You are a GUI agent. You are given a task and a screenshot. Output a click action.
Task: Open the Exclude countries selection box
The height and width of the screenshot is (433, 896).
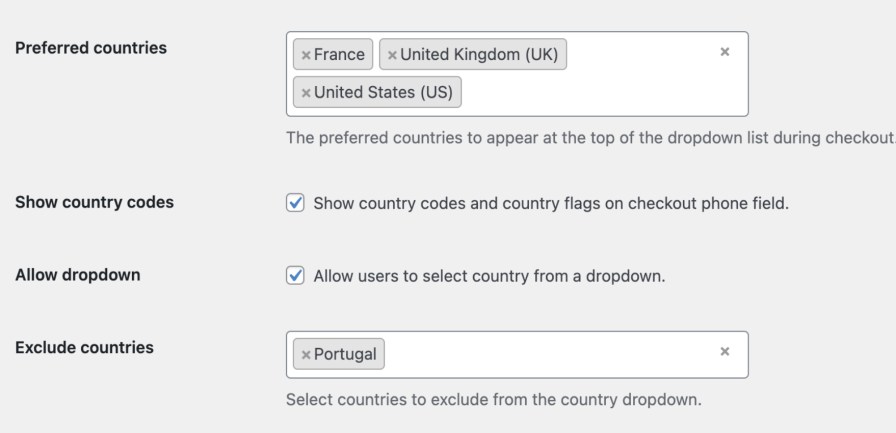[x=550, y=354]
